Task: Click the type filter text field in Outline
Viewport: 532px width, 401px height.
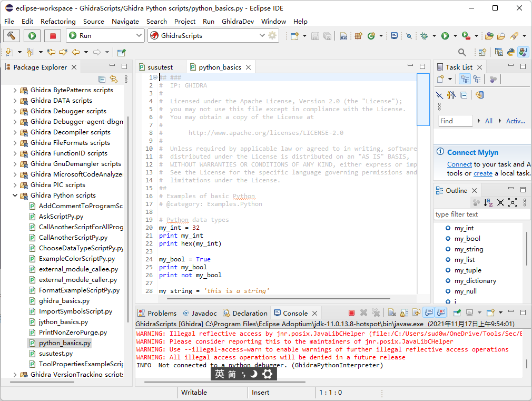Action: (x=482, y=214)
